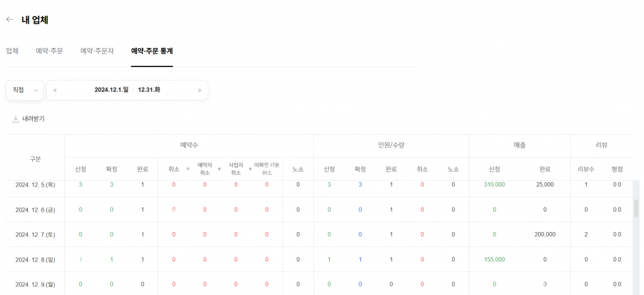Viewport: 644px width, 295px height.
Task: Click the 2024.12.1 – 12.31 date range field
Action: (127, 90)
